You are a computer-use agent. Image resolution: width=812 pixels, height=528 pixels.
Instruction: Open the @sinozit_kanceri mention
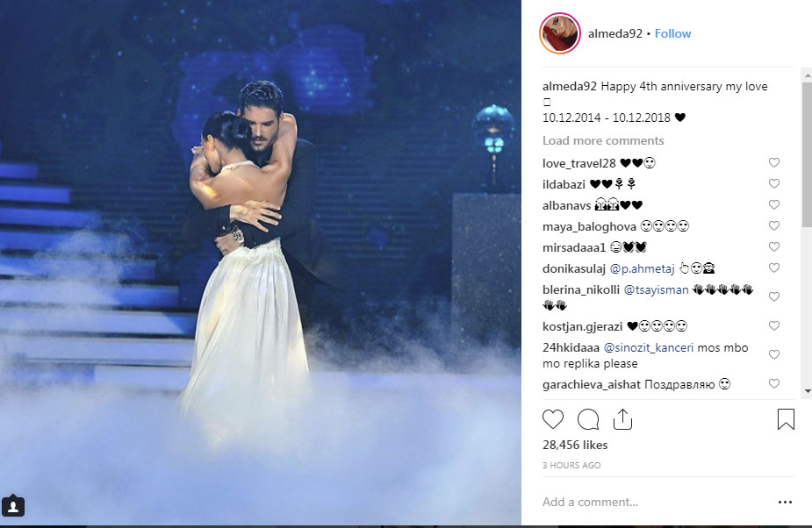click(x=649, y=348)
